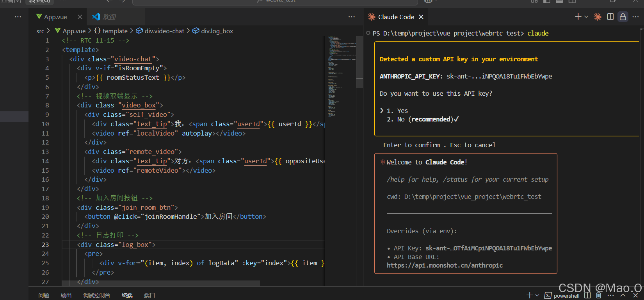Close the Claude Code tab

click(x=421, y=17)
